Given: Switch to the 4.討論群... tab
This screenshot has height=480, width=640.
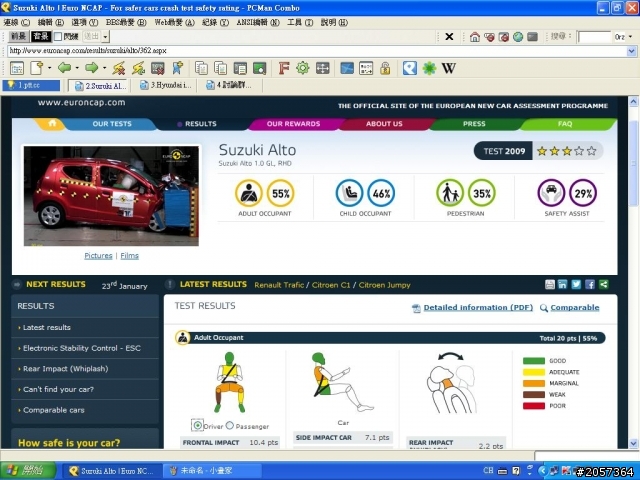Looking at the screenshot, I should point(229,85).
